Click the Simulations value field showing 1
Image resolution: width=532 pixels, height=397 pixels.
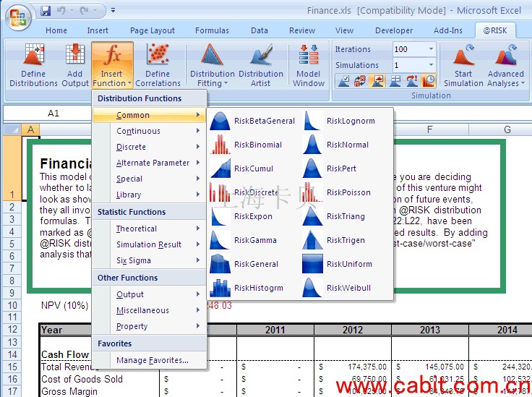pyautogui.click(x=410, y=65)
